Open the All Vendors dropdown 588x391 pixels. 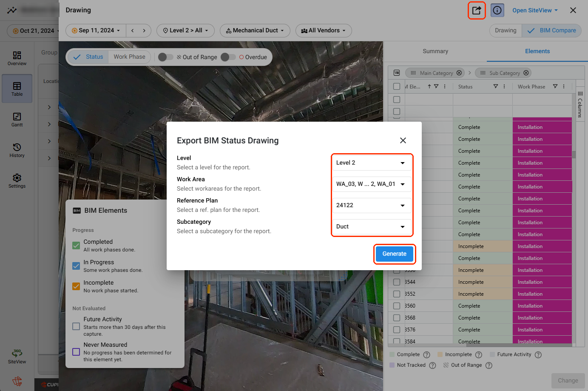pos(324,31)
